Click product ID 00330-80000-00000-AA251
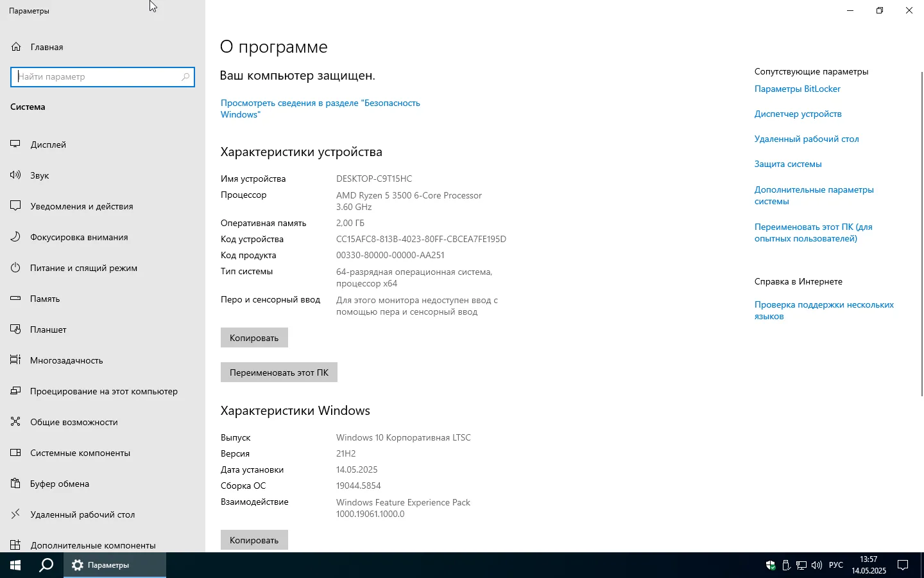Image resolution: width=924 pixels, height=578 pixels. (390, 255)
